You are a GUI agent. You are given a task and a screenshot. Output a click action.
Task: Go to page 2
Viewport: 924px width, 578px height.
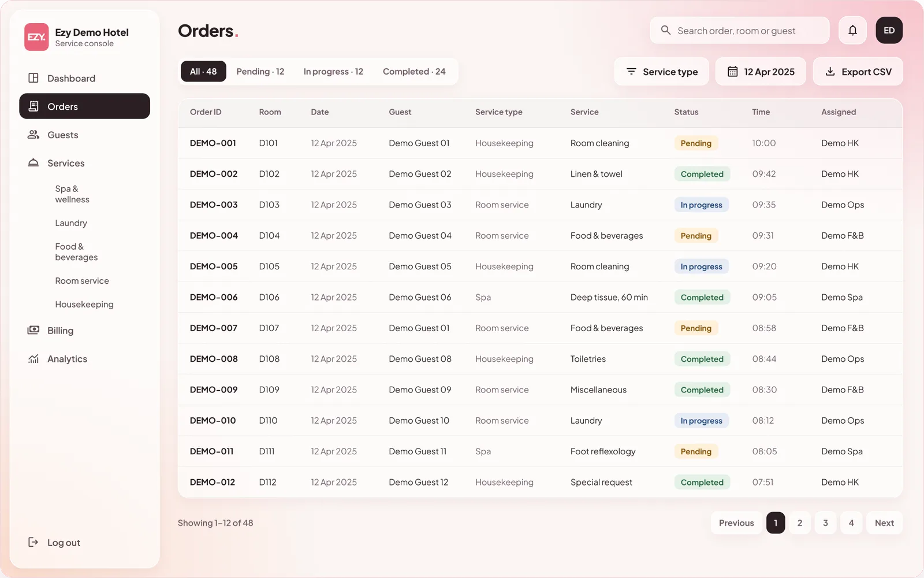800,523
